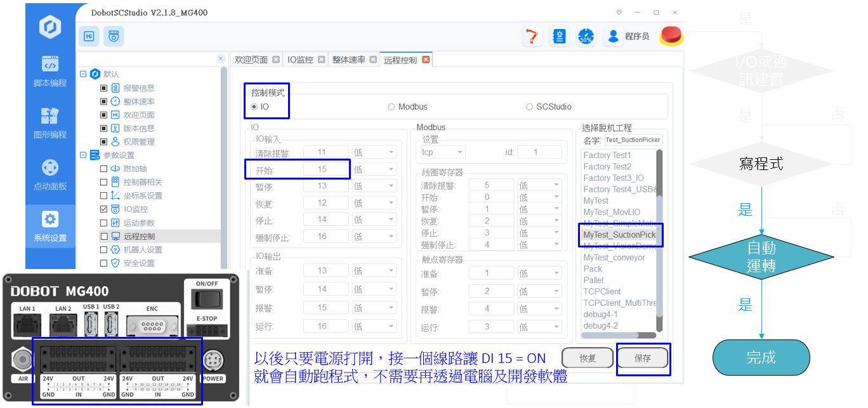
Task: Open the 脚本编程 script programming panel
Action: pyautogui.click(x=50, y=72)
